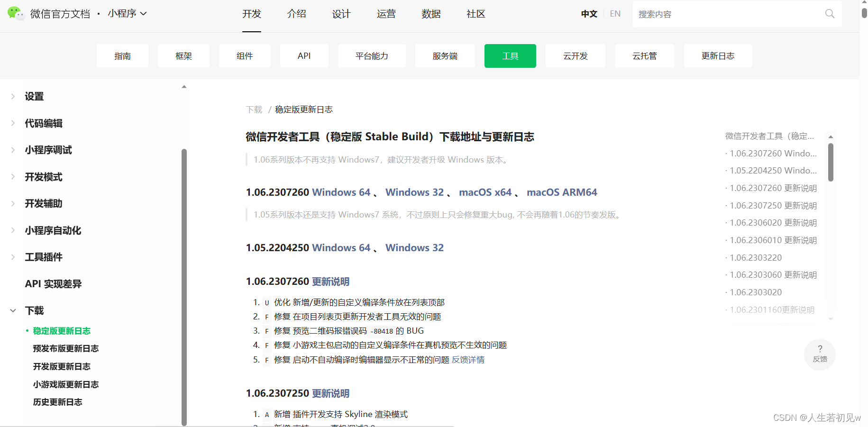Select the API tab
Viewport: 868px width, 427px height.
[304, 56]
